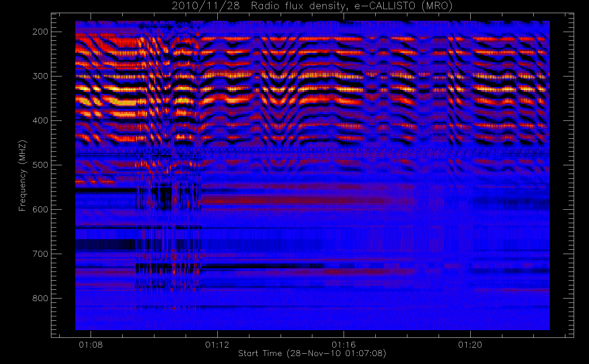The image size is (589, 364).
Task: Click the 01:16 time tick label
Action: coord(344,345)
